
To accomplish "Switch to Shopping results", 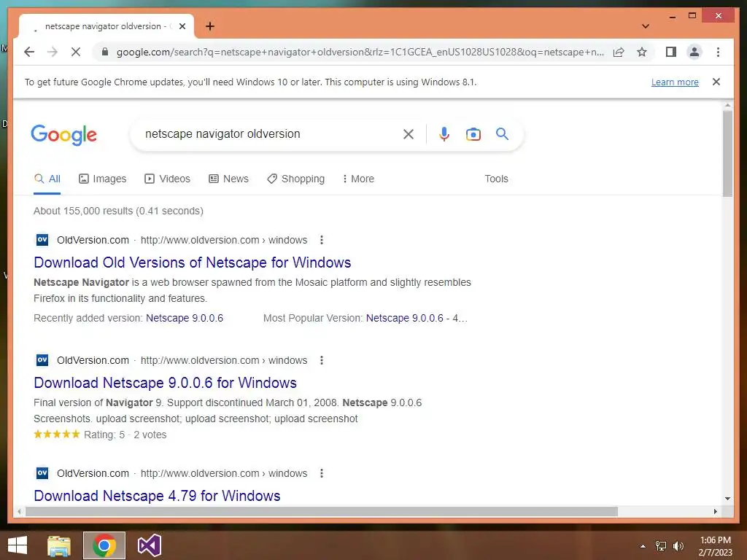I will [296, 179].
